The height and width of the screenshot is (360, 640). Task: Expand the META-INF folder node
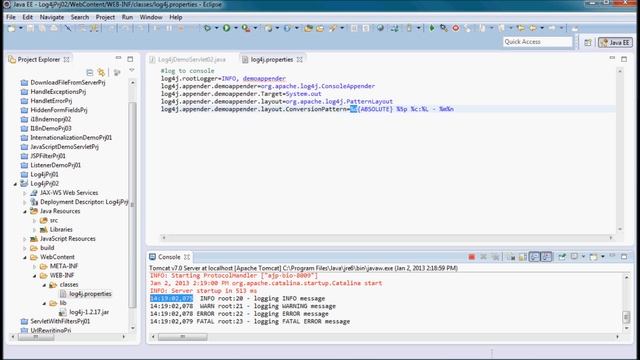[35, 267]
